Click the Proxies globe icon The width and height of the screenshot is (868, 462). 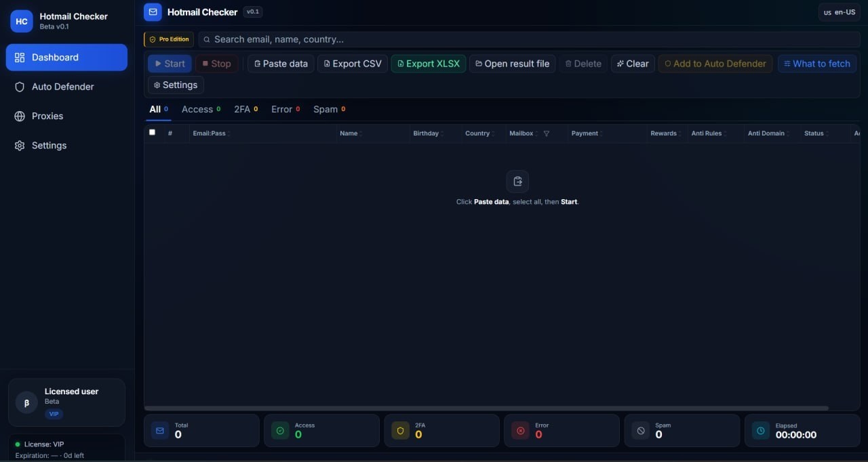[20, 116]
